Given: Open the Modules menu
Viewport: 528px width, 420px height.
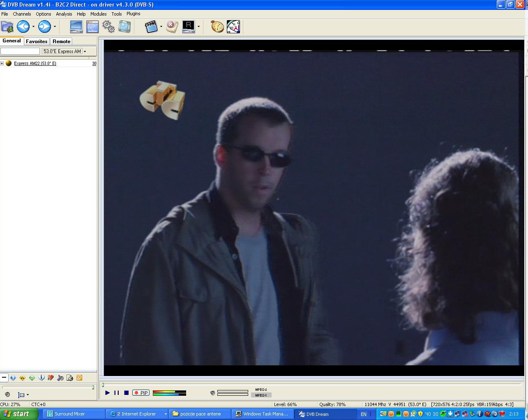Looking at the screenshot, I should pos(99,14).
